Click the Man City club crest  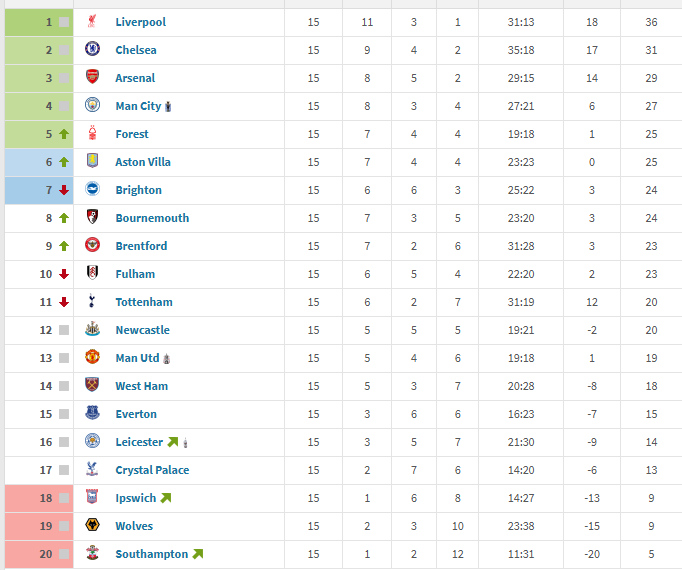[x=92, y=105]
